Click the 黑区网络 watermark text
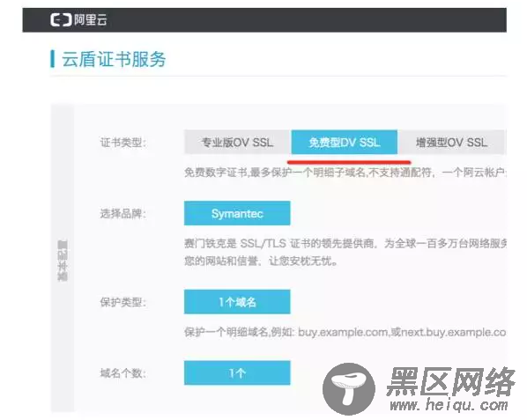The width and height of the screenshot is (527, 420). tap(451, 382)
